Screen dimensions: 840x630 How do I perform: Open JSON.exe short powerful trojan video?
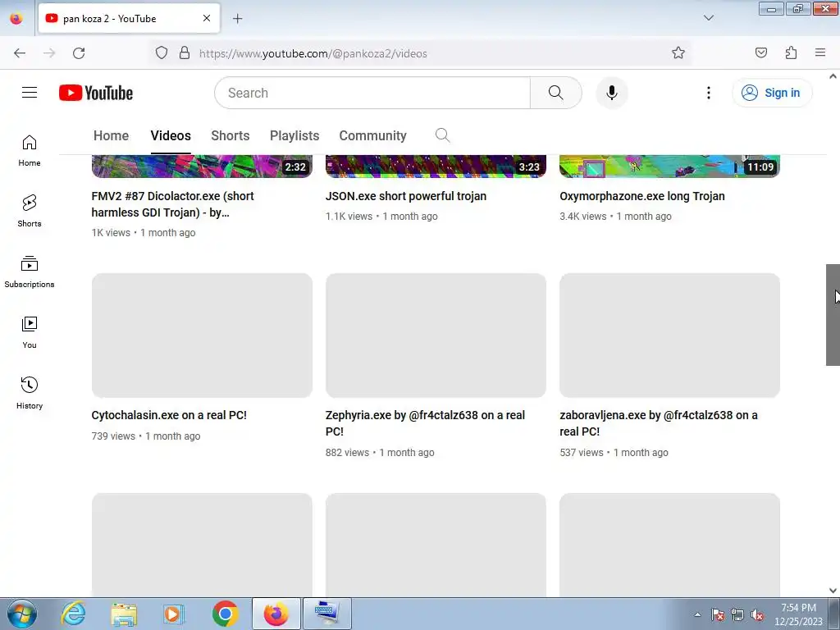[405, 196]
